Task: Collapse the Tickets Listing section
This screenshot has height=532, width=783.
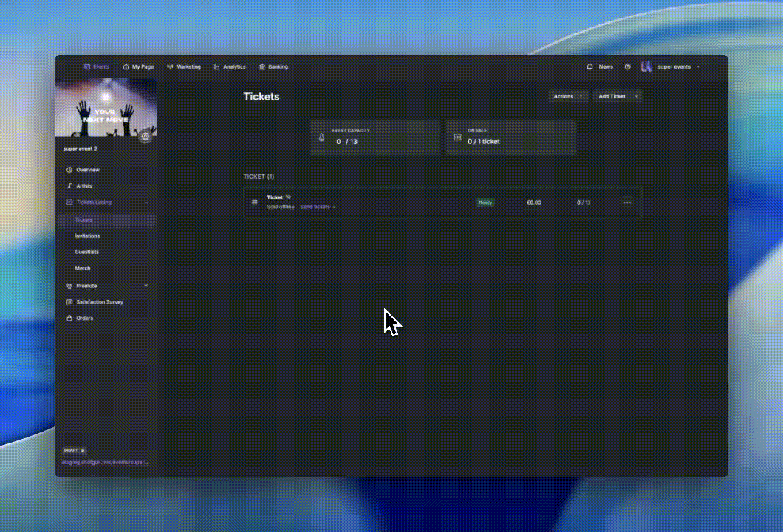Action: coord(146,202)
